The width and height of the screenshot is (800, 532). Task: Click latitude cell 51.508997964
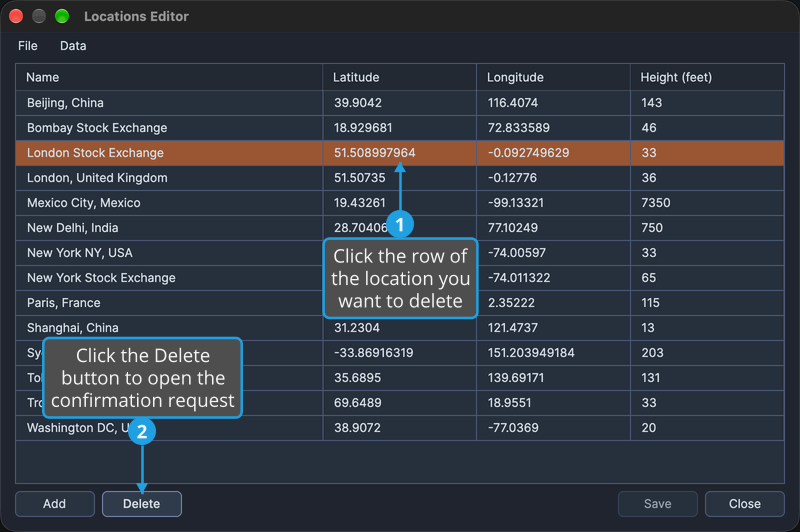coord(399,153)
